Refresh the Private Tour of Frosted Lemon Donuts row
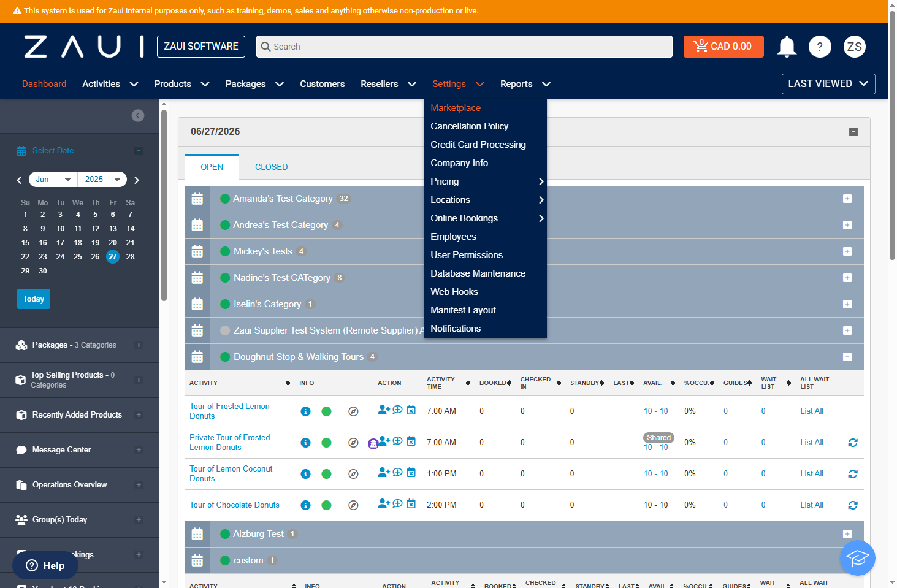Image resolution: width=897 pixels, height=588 pixels. pyautogui.click(x=853, y=443)
